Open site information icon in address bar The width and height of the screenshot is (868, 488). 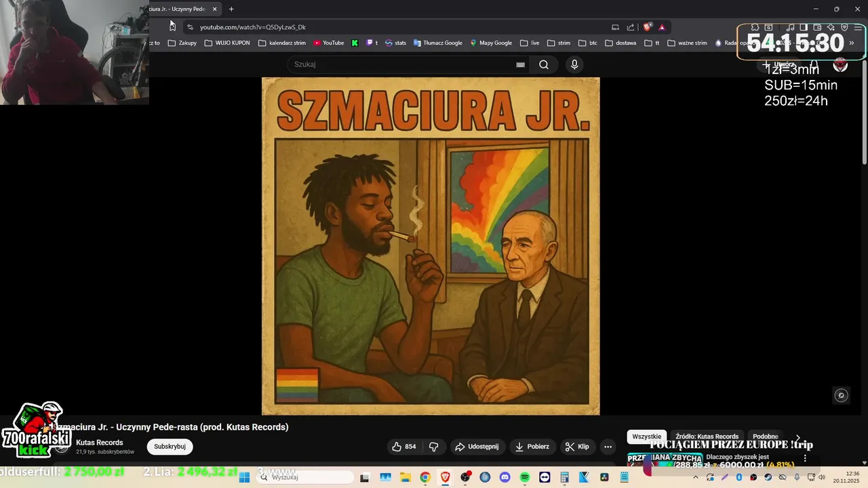click(191, 27)
